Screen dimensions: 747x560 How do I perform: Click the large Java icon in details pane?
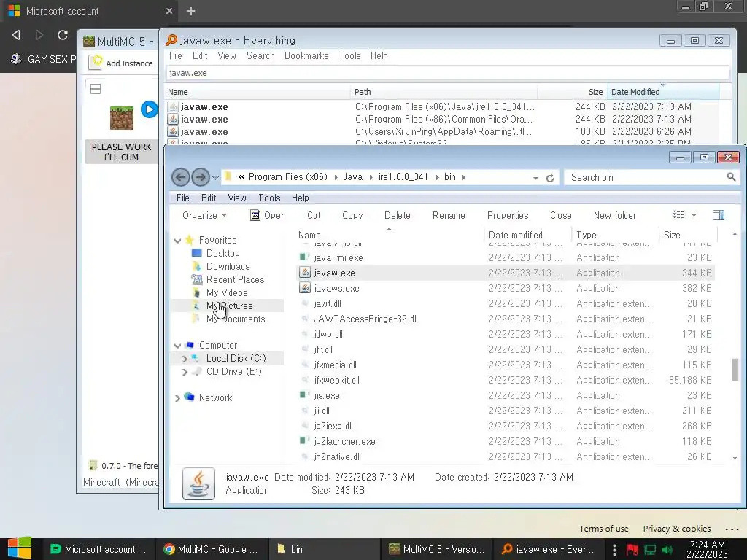pyautogui.click(x=198, y=484)
